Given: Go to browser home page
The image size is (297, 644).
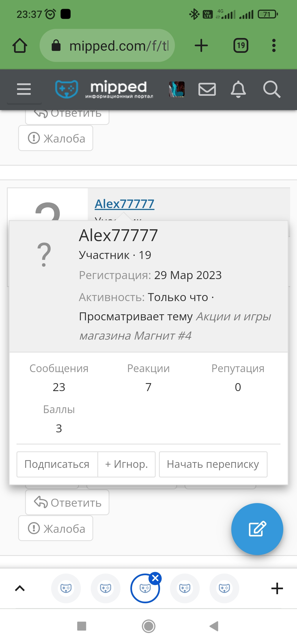Looking at the screenshot, I should pos(20,45).
